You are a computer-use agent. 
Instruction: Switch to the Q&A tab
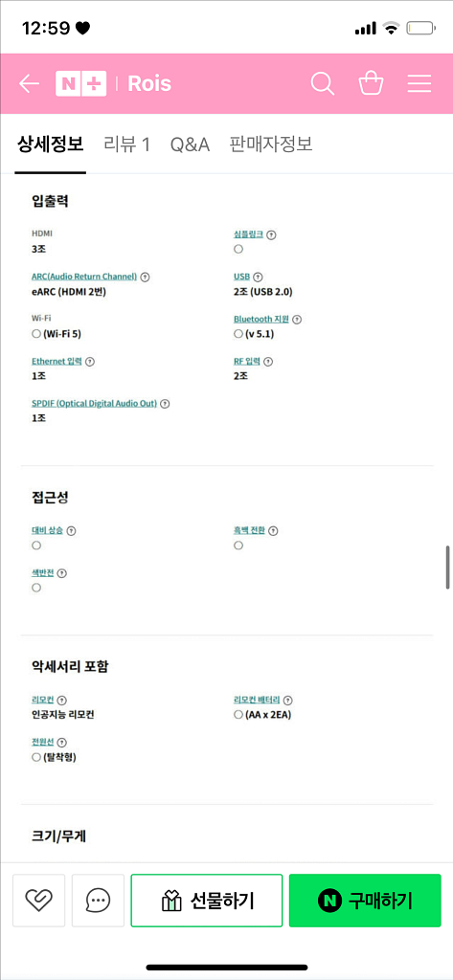point(190,145)
